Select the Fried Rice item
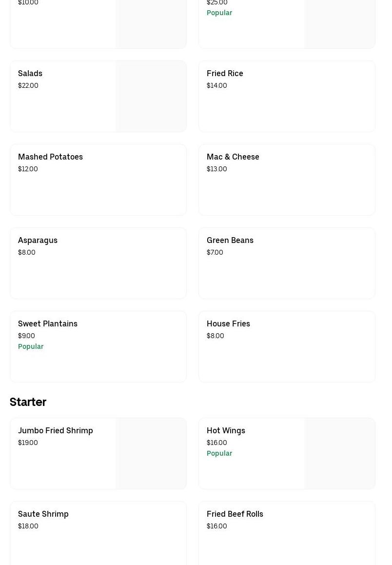This screenshot has width=392, height=565. pos(225,73)
